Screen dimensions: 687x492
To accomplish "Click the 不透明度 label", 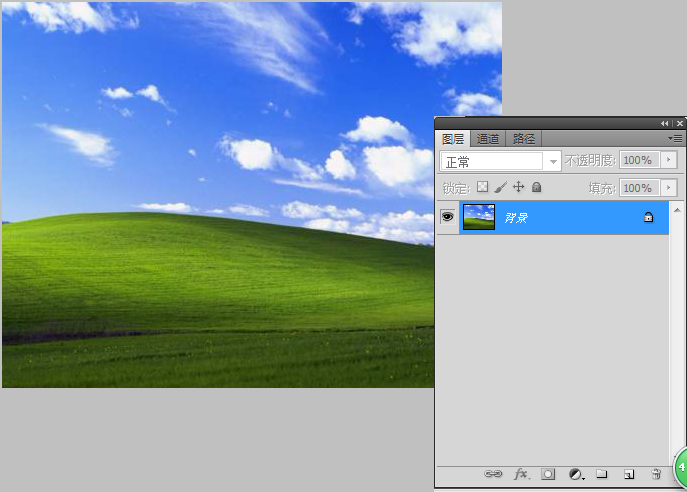I will pos(590,160).
